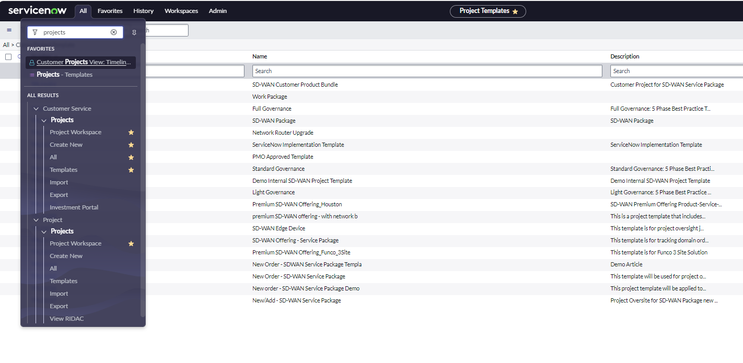The image size is (743, 363).
Task: Focus the projects filter navigator field
Action: [x=75, y=32]
